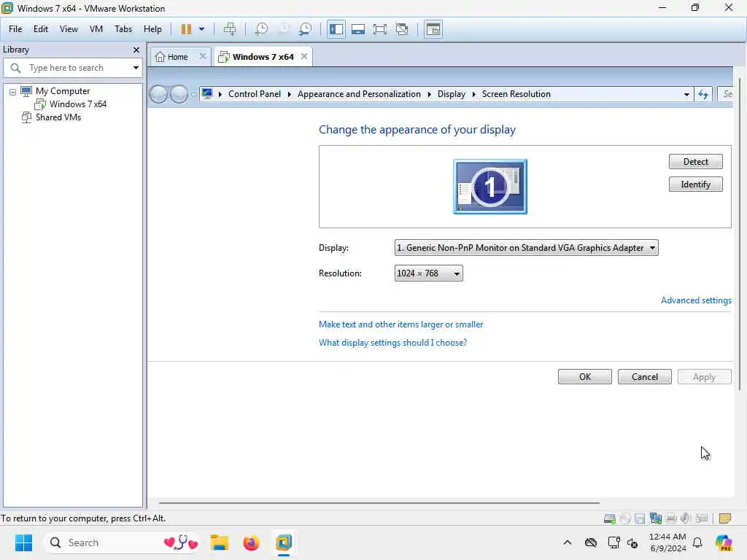Image resolution: width=747 pixels, height=560 pixels.
Task: Click the Identify button
Action: (x=695, y=184)
